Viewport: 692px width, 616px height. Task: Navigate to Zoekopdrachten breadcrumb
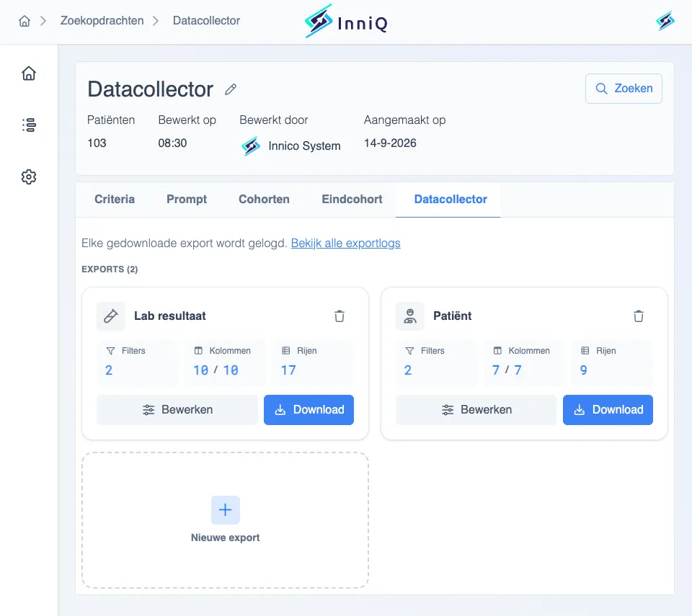pos(102,21)
